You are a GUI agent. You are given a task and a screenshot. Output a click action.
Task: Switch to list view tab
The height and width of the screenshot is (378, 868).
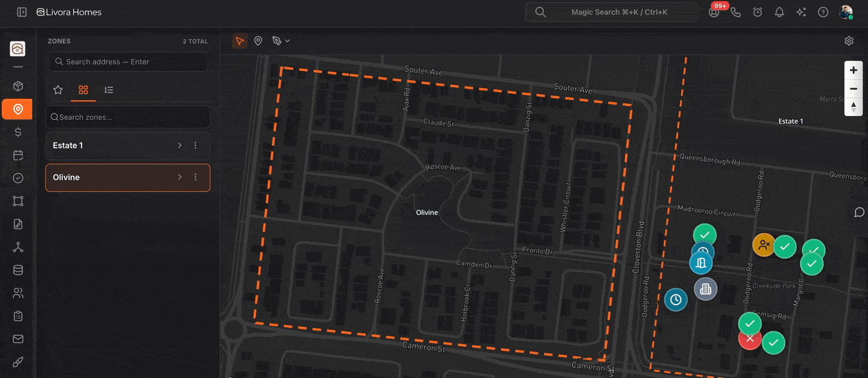pos(109,90)
